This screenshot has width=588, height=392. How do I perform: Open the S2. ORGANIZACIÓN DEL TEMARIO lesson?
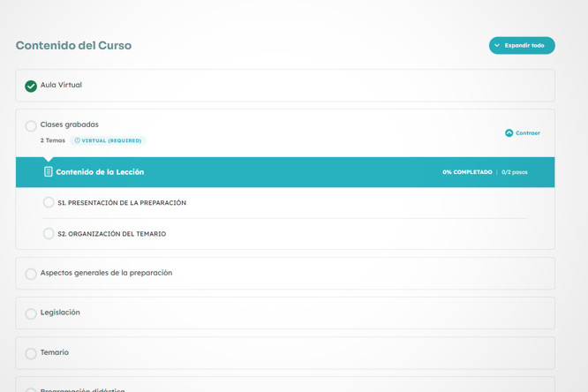pyautogui.click(x=111, y=234)
